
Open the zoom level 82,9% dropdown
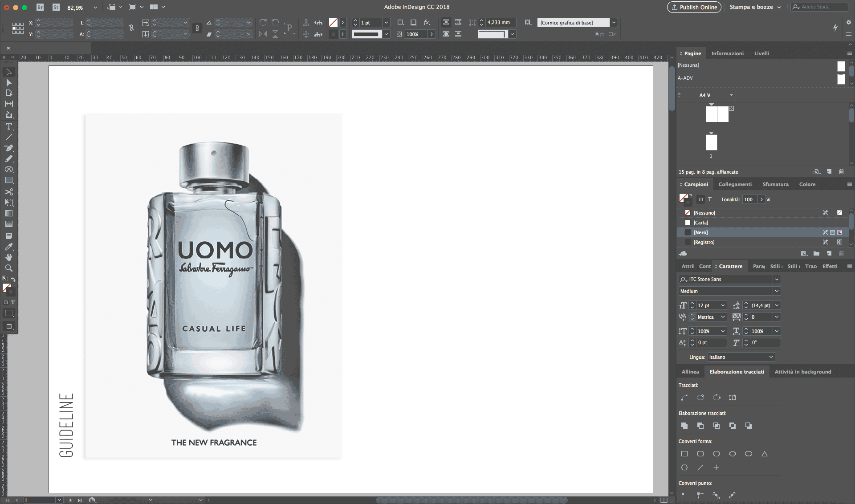[x=95, y=8]
